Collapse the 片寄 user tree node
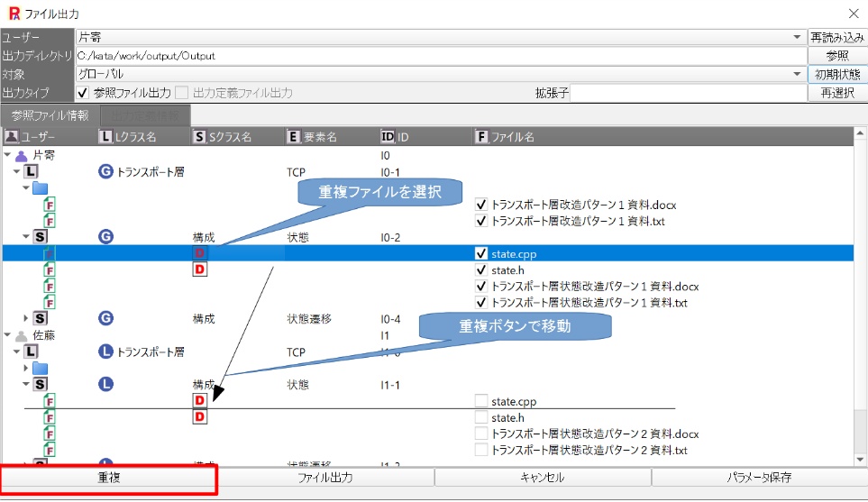 (7, 155)
